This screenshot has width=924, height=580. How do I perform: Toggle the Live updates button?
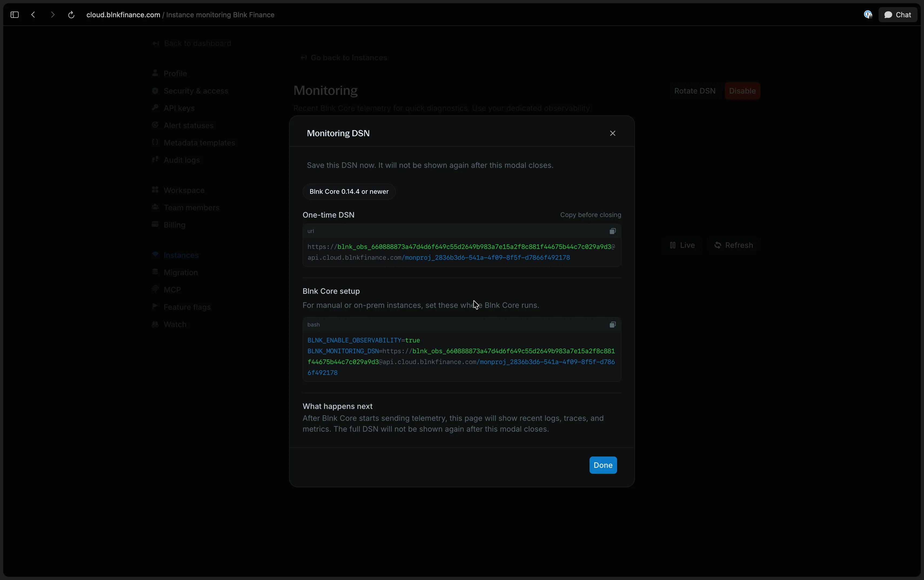pyautogui.click(x=682, y=245)
